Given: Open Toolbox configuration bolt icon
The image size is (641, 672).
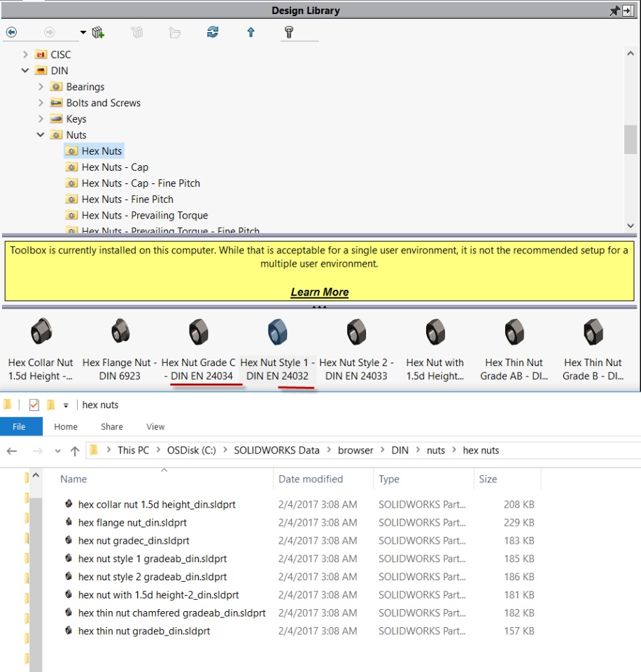Looking at the screenshot, I should point(289,32).
